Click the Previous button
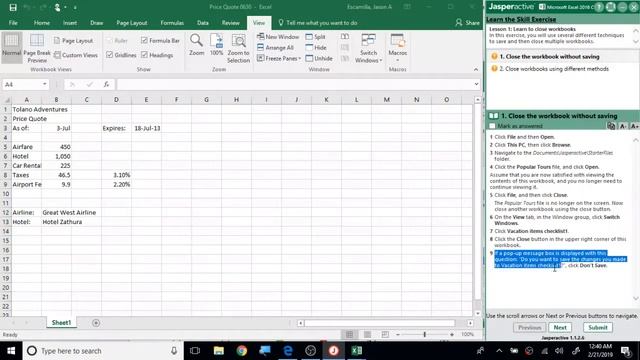The height and width of the screenshot is (360, 640). pos(529,327)
